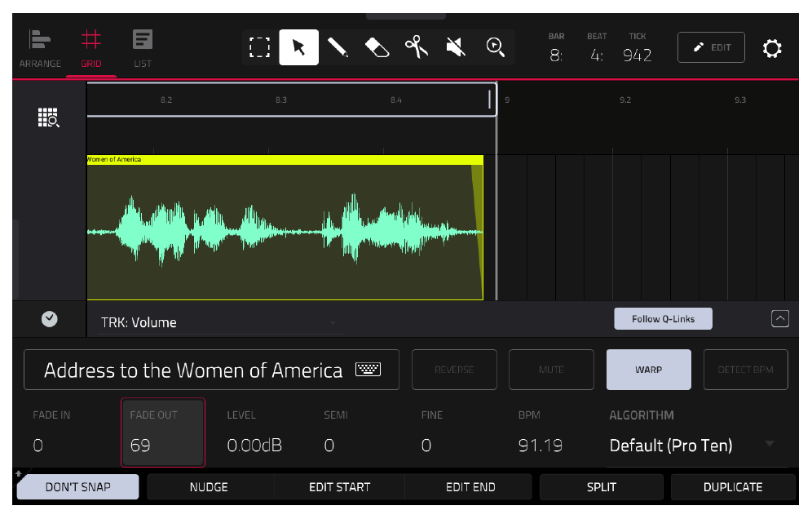
Task: Open keyboard to rename the region
Action: 368,369
